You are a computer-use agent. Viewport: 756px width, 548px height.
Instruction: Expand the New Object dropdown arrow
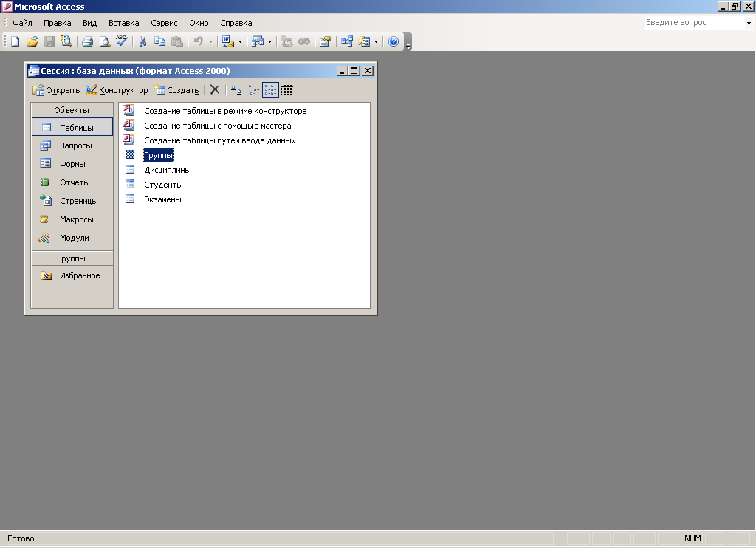pos(376,41)
